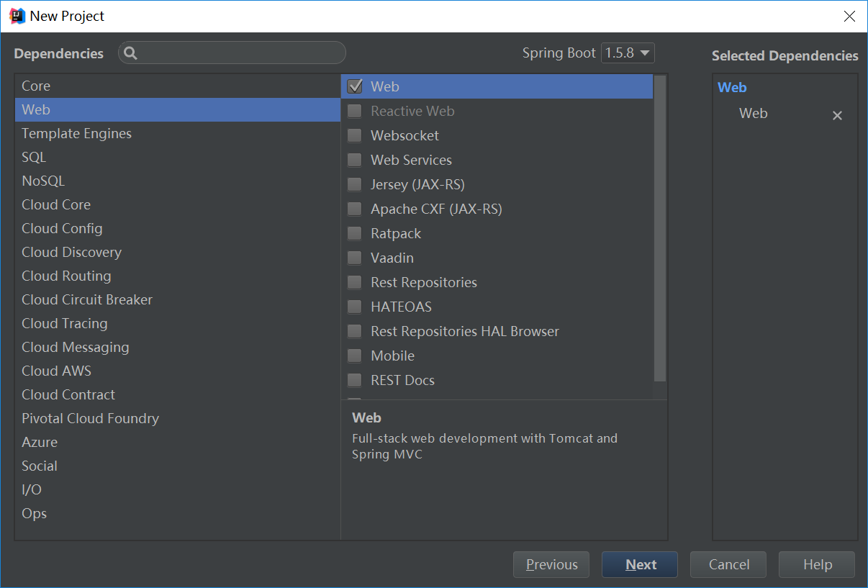Screen dimensions: 868x588
Task: Choose the Cloud AWS category
Action: 177,371
